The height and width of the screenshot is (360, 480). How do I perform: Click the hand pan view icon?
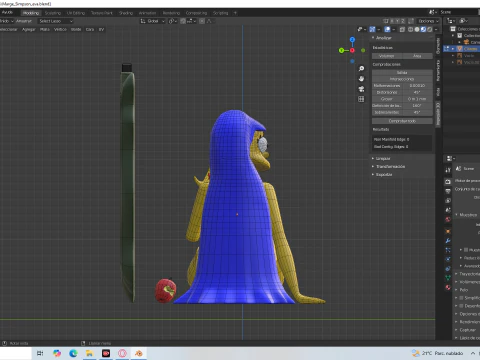coord(361,79)
